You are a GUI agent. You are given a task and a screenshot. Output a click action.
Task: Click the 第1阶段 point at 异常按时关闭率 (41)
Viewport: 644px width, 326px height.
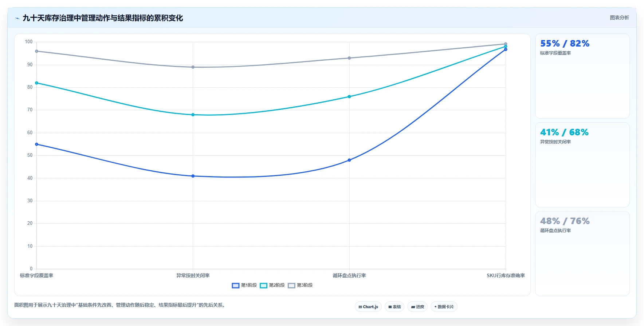(193, 176)
